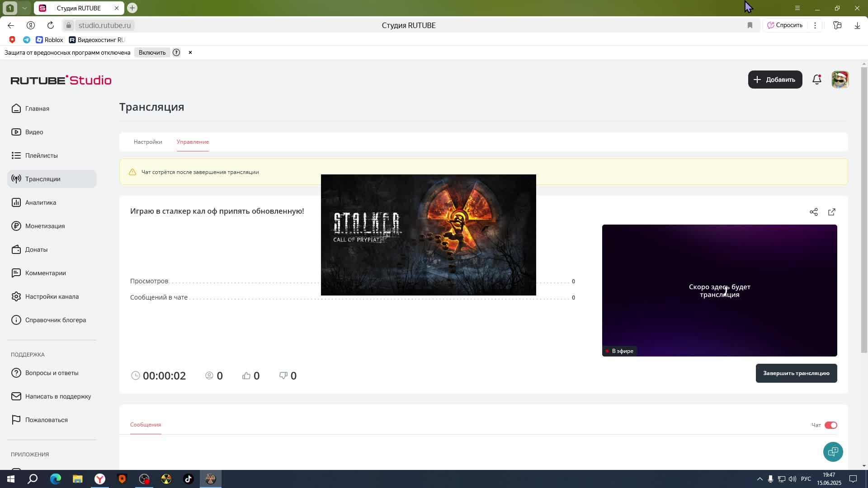Screen dimensions: 868x488
Task: Select the Управление tab
Action: [193, 142]
